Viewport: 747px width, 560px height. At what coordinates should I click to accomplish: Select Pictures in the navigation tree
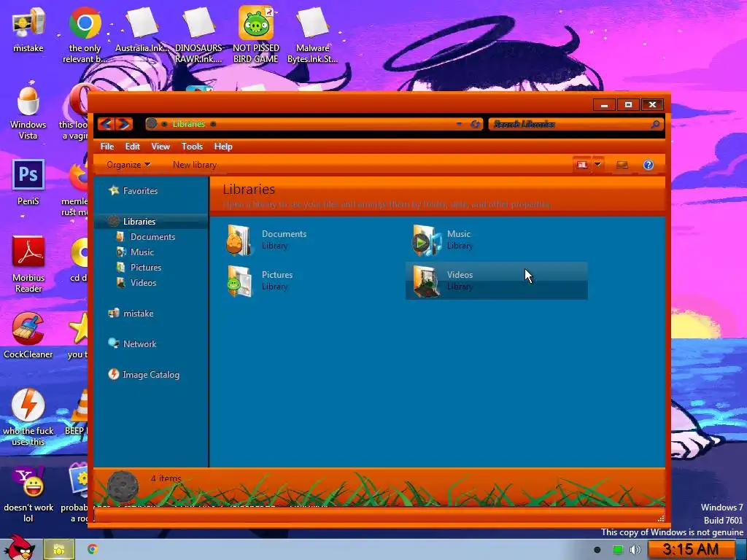click(x=139, y=267)
